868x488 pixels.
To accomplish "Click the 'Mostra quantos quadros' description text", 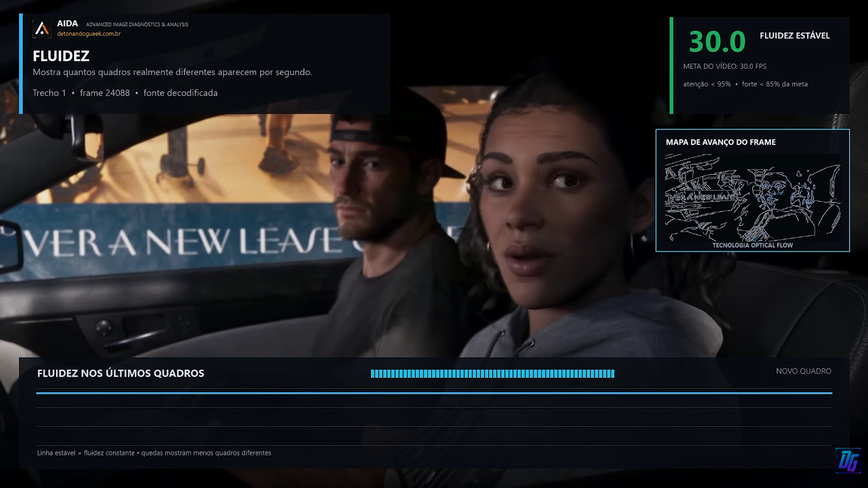I will (172, 72).
